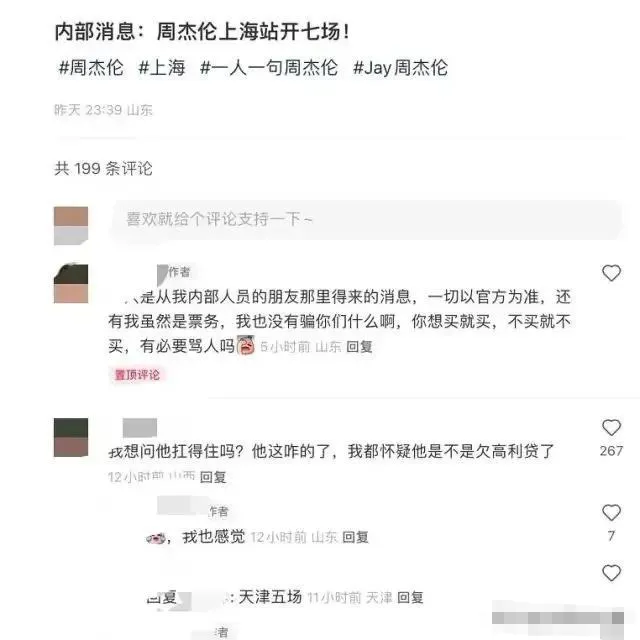The width and height of the screenshot is (640, 640).
Task: Open the commenter's blurred username above 欠高利贷 comment
Action: click(x=140, y=427)
